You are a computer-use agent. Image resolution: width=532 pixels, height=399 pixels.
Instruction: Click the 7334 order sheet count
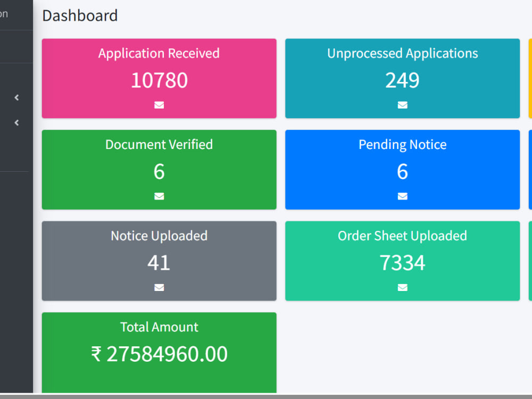point(402,263)
